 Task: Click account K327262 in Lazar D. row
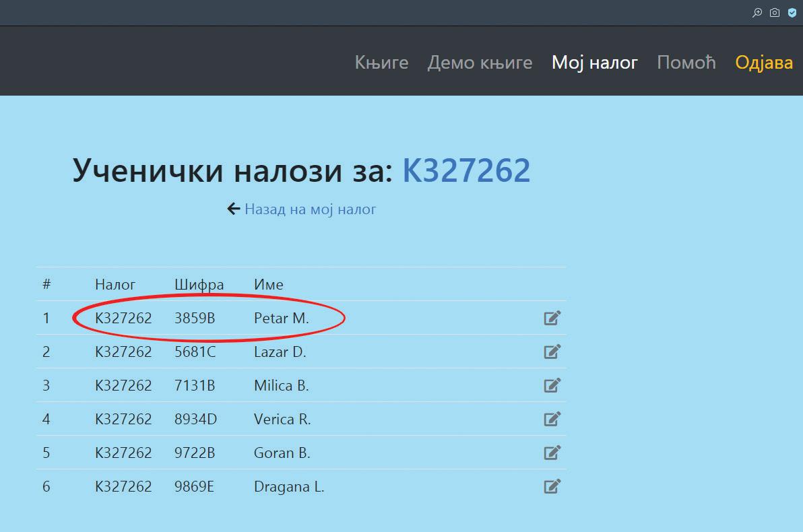(123, 352)
